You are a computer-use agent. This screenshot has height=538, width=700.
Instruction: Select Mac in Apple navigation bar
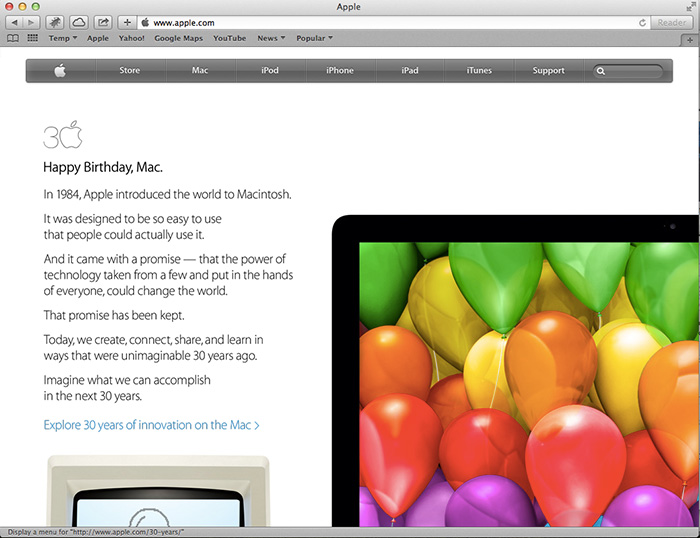[200, 71]
